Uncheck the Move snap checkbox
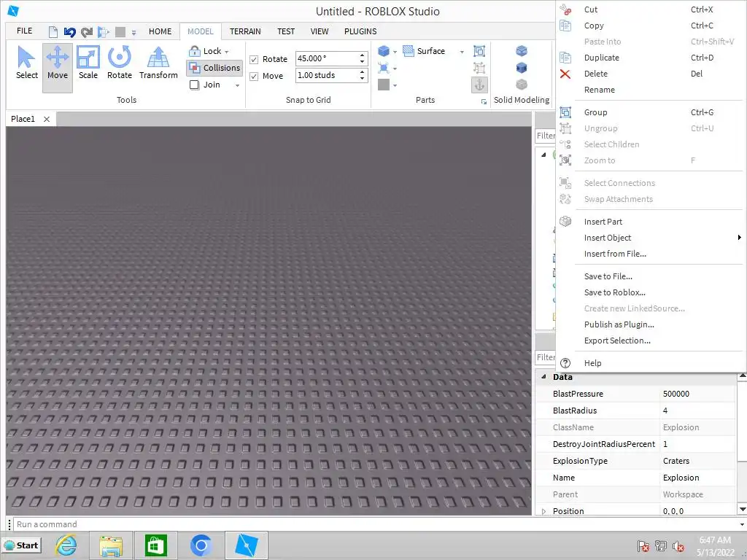 pos(254,76)
